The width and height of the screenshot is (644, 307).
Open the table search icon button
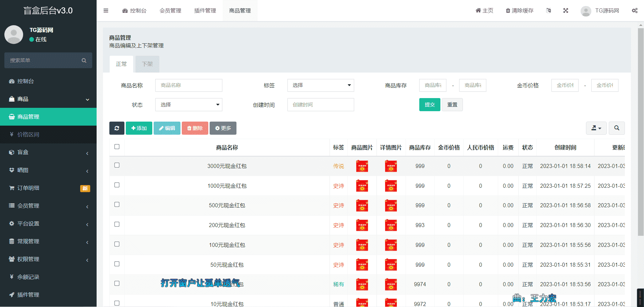click(616, 128)
